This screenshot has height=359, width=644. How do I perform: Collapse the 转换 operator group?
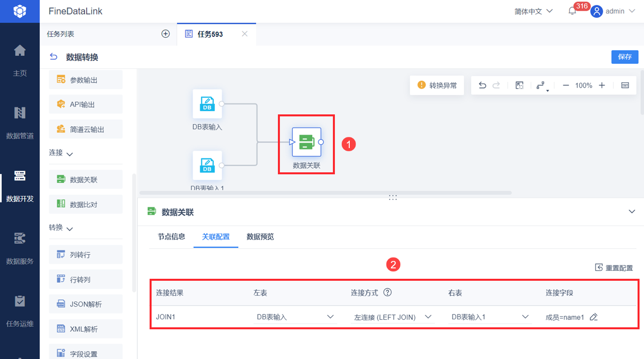(x=70, y=229)
